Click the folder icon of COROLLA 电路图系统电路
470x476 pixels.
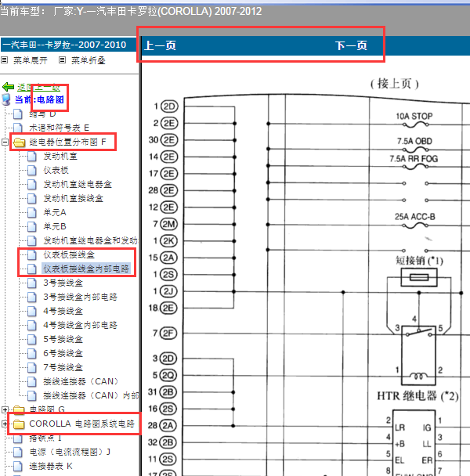(x=19, y=424)
